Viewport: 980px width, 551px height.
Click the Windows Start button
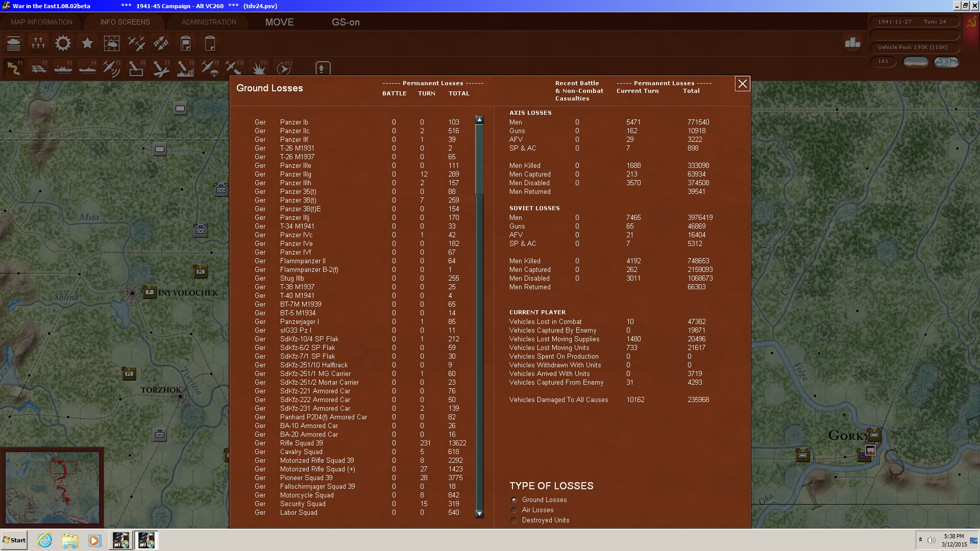[14, 540]
